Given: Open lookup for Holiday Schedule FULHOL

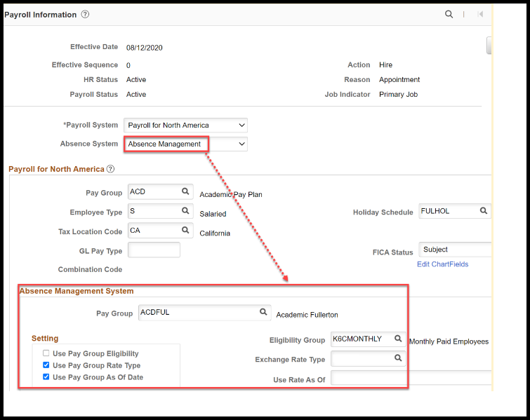Looking at the screenshot, I should point(484,210).
